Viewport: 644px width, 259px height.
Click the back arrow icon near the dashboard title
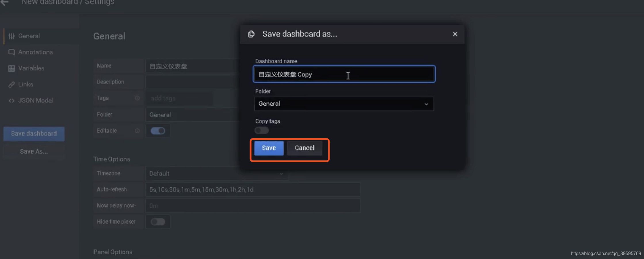[x=4, y=3]
